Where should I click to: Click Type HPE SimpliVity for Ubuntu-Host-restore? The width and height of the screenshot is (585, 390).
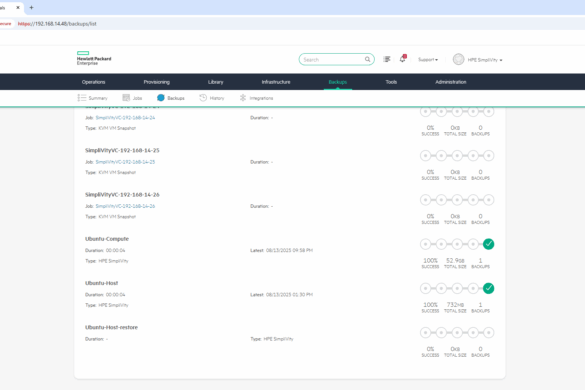pyautogui.click(x=272, y=339)
